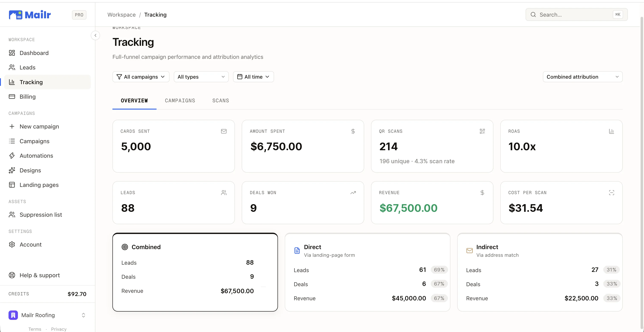This screenshot has height=332, width=644.
Task: Click the document icon beside Direct
Action: [297, 250]
